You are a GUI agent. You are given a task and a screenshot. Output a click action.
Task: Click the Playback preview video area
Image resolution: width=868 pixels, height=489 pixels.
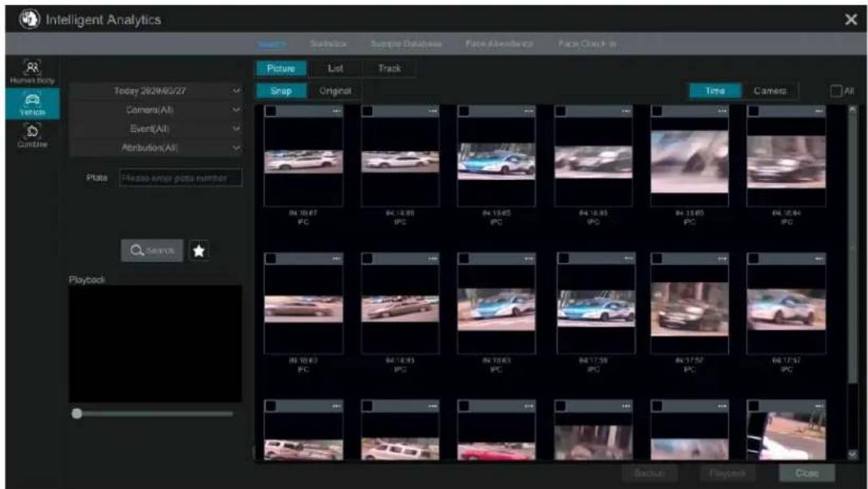pyautogui.click(x=155, y=344)
